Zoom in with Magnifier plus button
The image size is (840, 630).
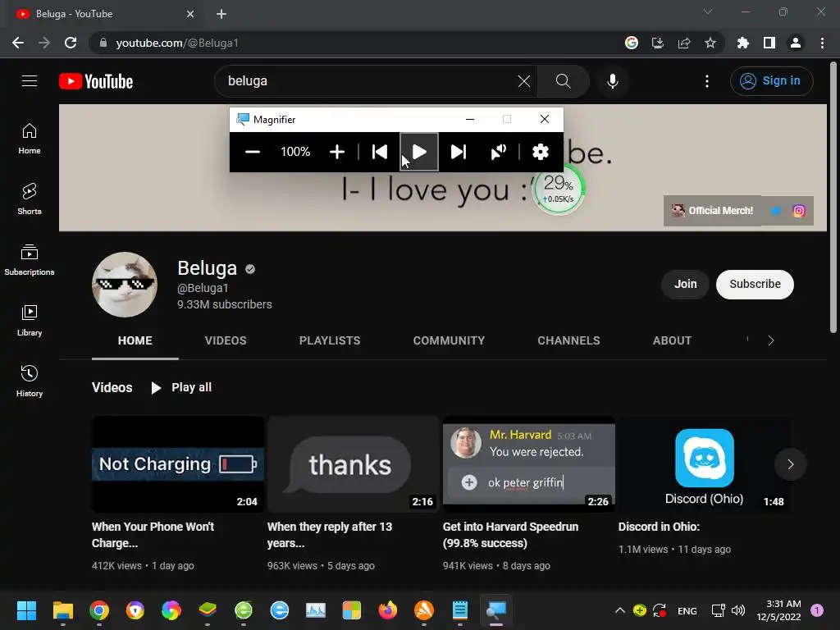tap(337, 152)
